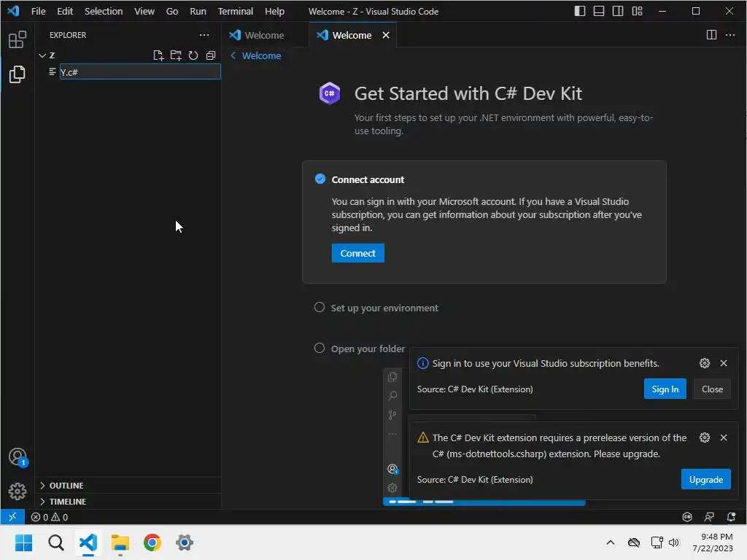Select the Open your folder step circle
This screenshot has height=560, width=747.
[320, 348]
